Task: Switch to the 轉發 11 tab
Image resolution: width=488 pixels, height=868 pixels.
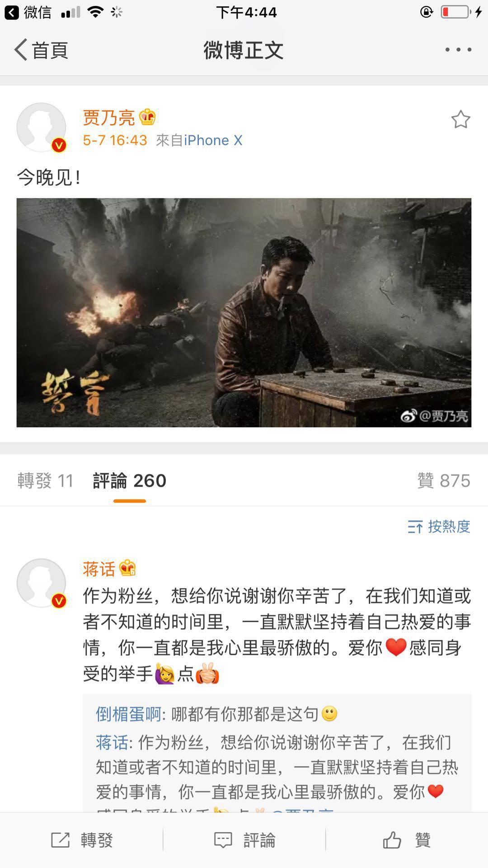Action: click(46, 481)
